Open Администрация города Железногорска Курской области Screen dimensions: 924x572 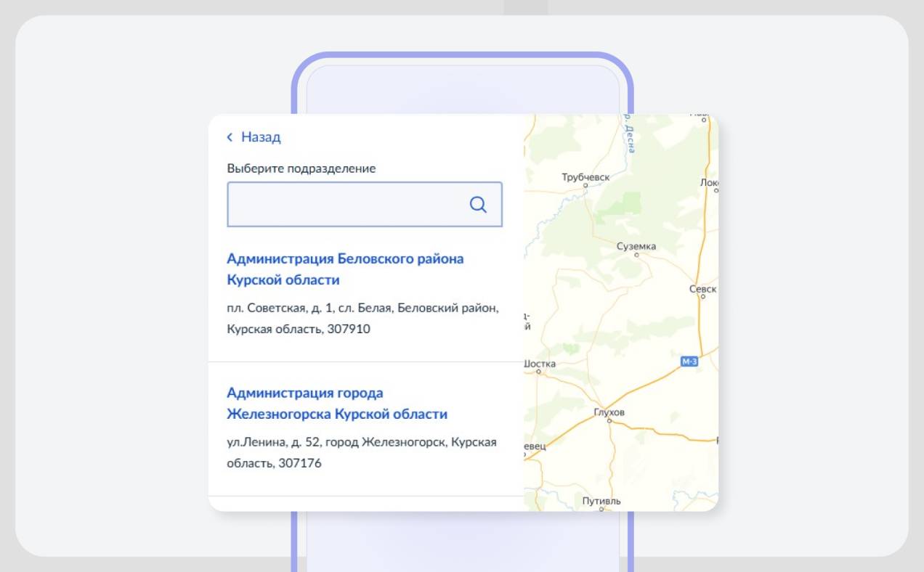tap(337, 404)
